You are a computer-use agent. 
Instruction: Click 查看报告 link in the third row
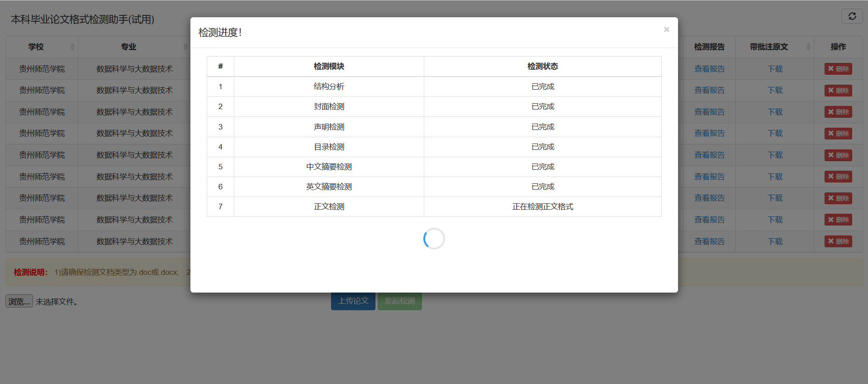click(709, 112)
